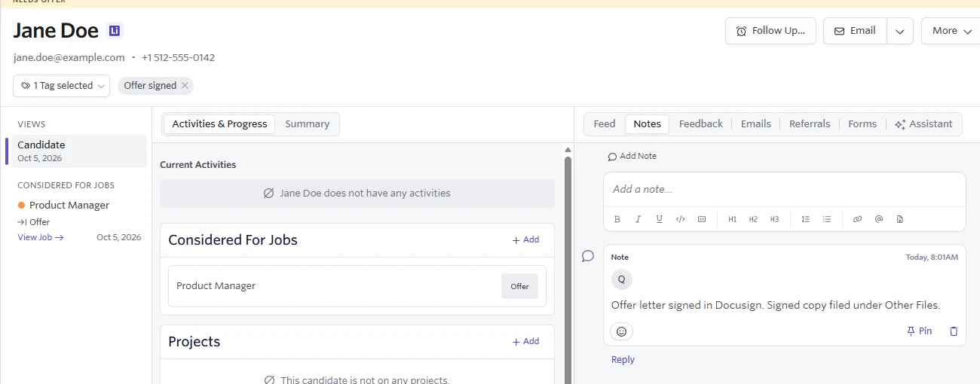Image resolution: width=980 pixels, height=384 pixels.
Task: Click the Today, 8:01AM note timestamp
Action: tap(932, 258)
